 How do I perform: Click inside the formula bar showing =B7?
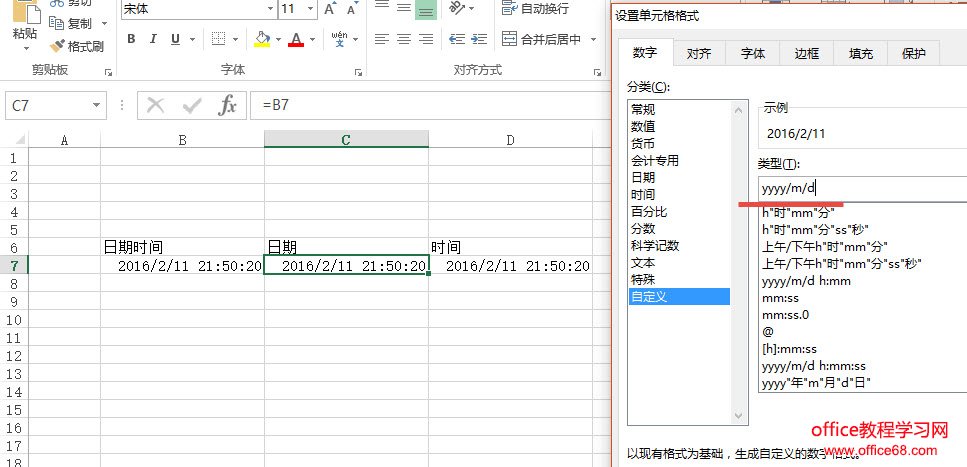[430, 105]
